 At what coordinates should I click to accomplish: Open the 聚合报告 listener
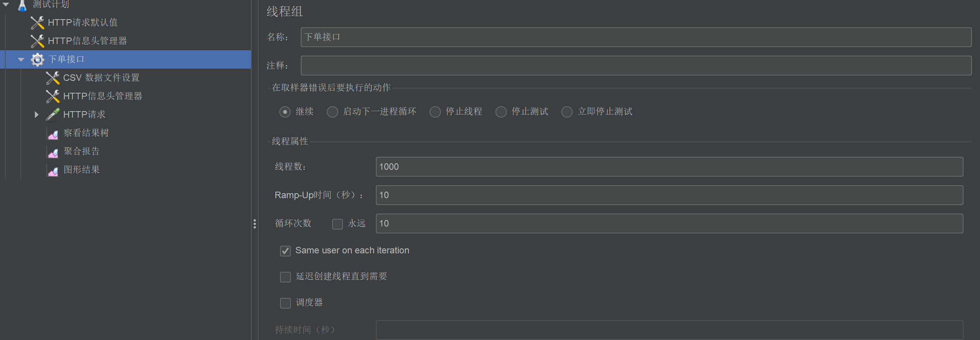(x=82, y=151)
